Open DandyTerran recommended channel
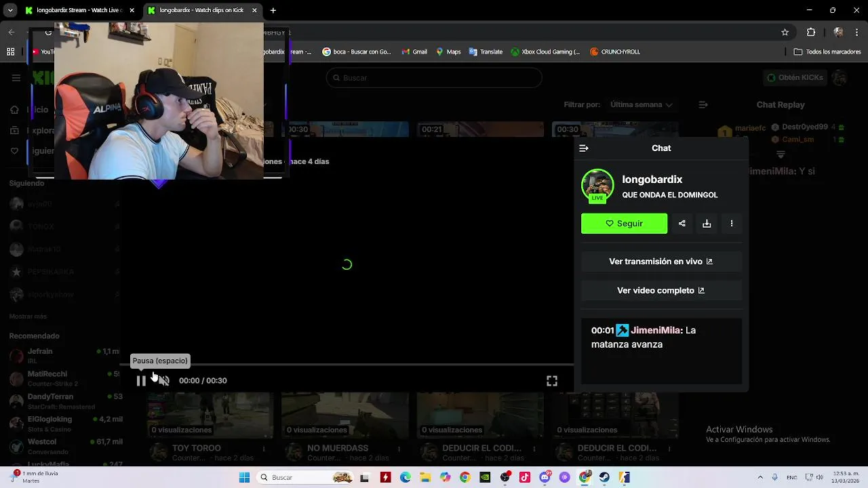This screenshot has height=488, width=868. click(x=64, y=401)
